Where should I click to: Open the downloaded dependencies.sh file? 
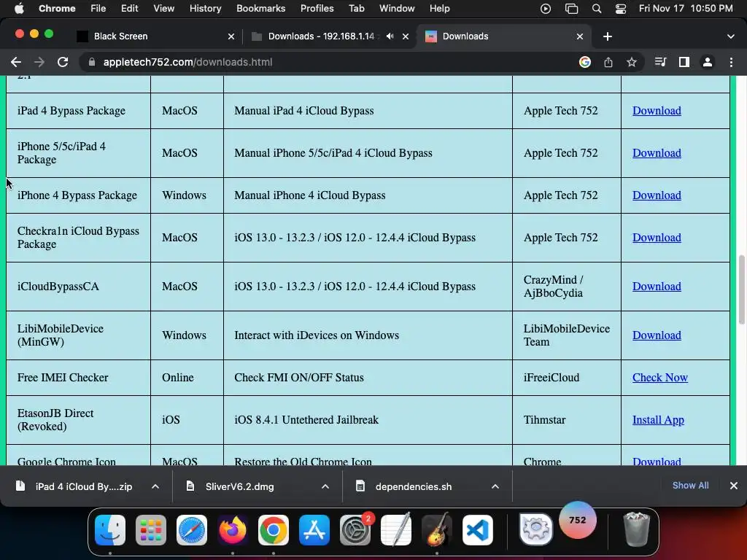click(413, 486)
